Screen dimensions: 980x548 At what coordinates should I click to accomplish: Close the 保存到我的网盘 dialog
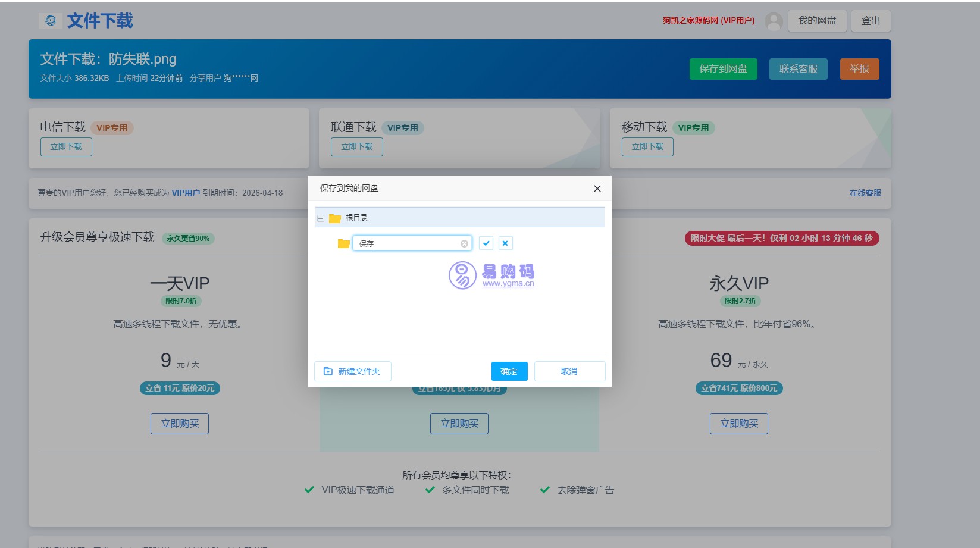(597, 188)
